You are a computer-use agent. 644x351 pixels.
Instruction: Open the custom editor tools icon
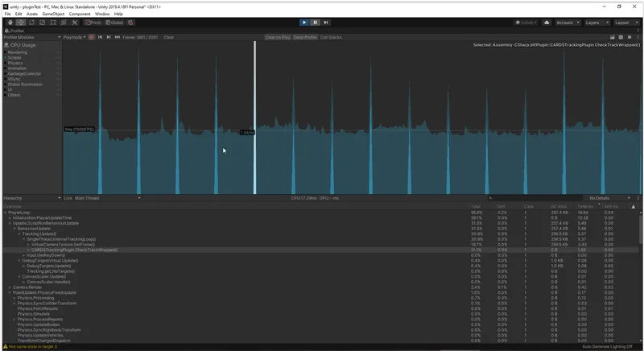pos(74,23)
